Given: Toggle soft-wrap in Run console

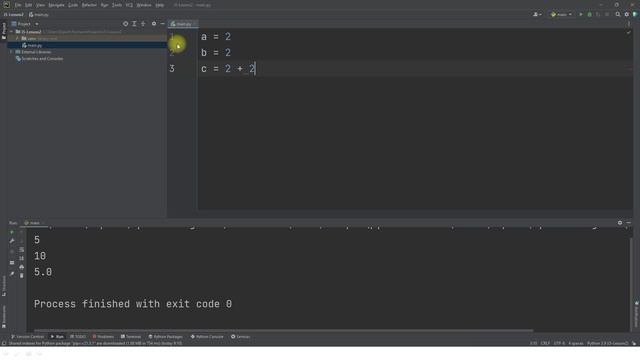Looking at the screenshot, I should 22,249.
